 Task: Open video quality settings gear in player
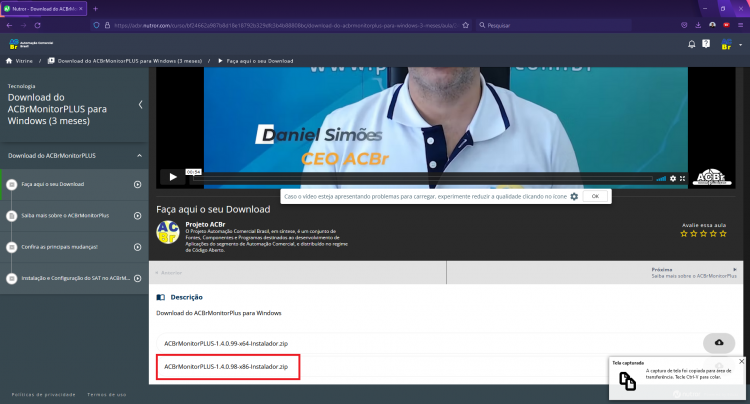coord(673,178)
